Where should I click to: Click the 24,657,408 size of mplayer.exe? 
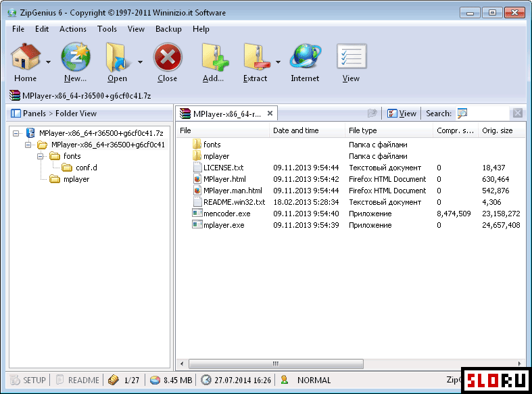[x=501, y=225]
